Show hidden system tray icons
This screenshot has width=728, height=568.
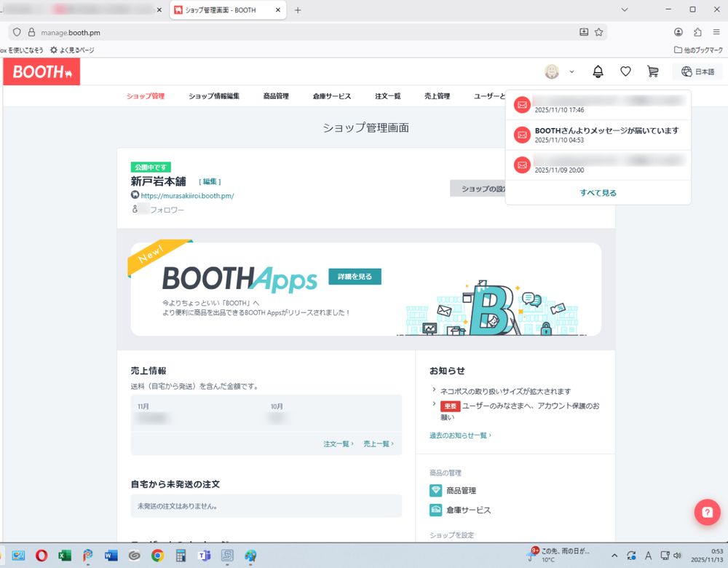[614, 556]
